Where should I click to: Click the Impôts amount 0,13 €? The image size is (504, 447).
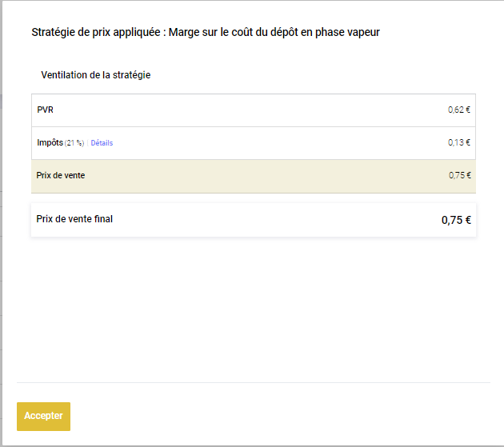[458, 143]
